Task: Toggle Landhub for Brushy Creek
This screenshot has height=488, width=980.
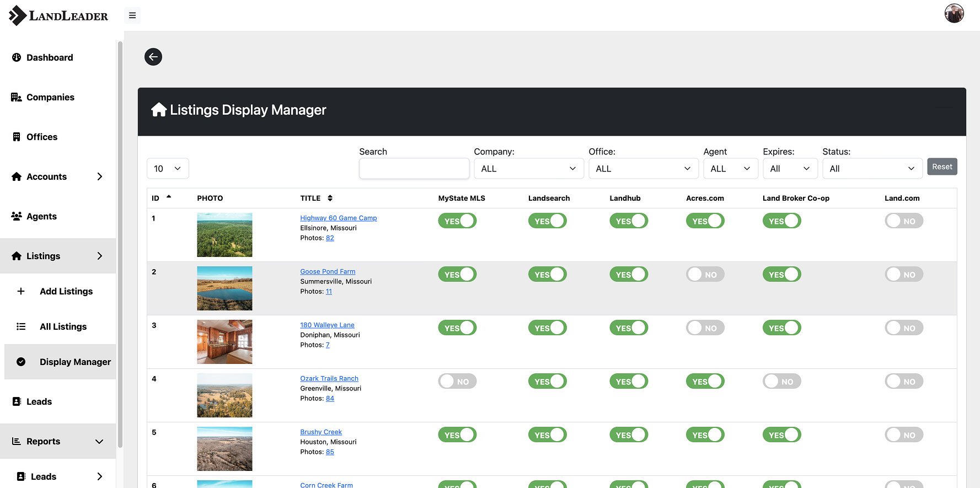Action: click(629, 435)
